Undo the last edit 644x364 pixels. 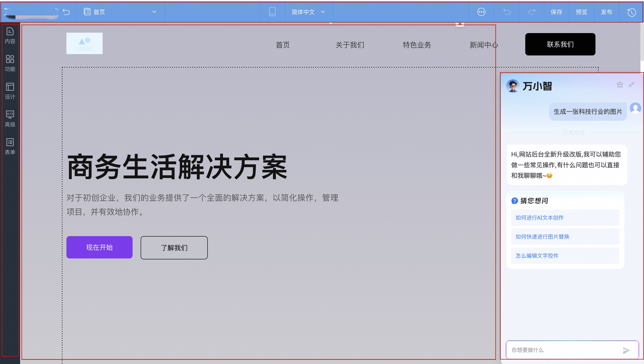tap(506, 12)
